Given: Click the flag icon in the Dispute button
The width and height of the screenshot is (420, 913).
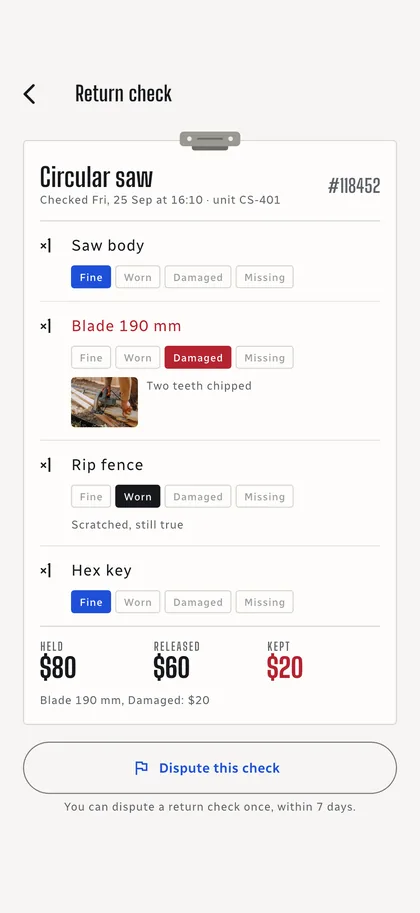Looking at the screenshot, I should tap(142, 768).
